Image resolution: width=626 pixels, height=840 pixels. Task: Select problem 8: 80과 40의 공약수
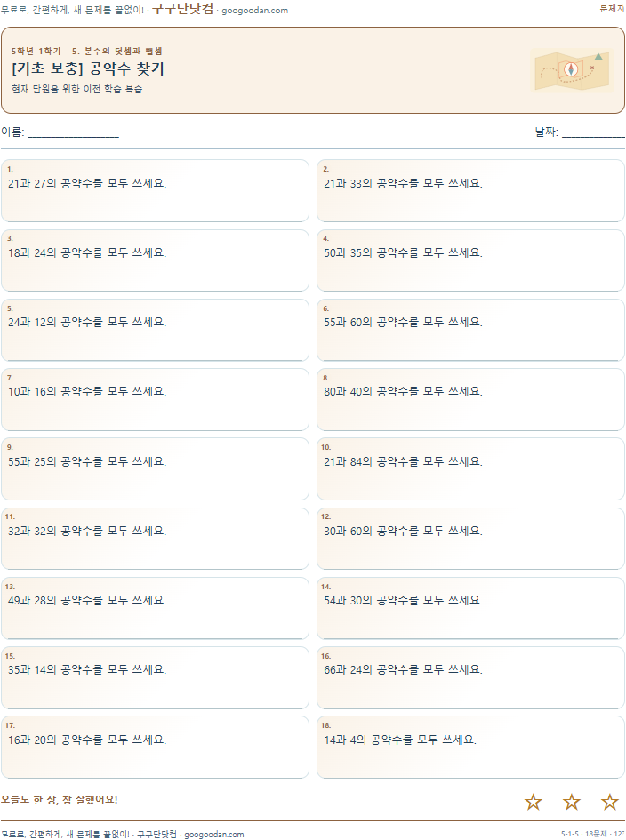[x=470, y=399]
